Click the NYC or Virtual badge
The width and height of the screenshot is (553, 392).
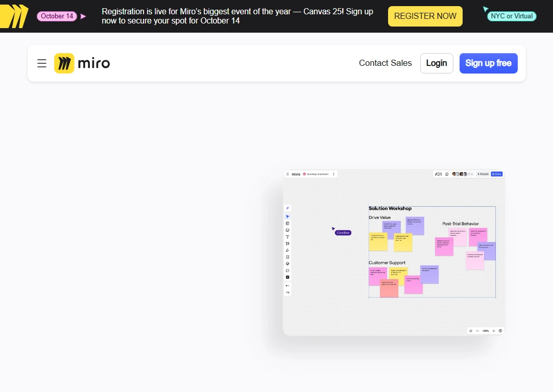pyautogui.click(x=511, y=16)
